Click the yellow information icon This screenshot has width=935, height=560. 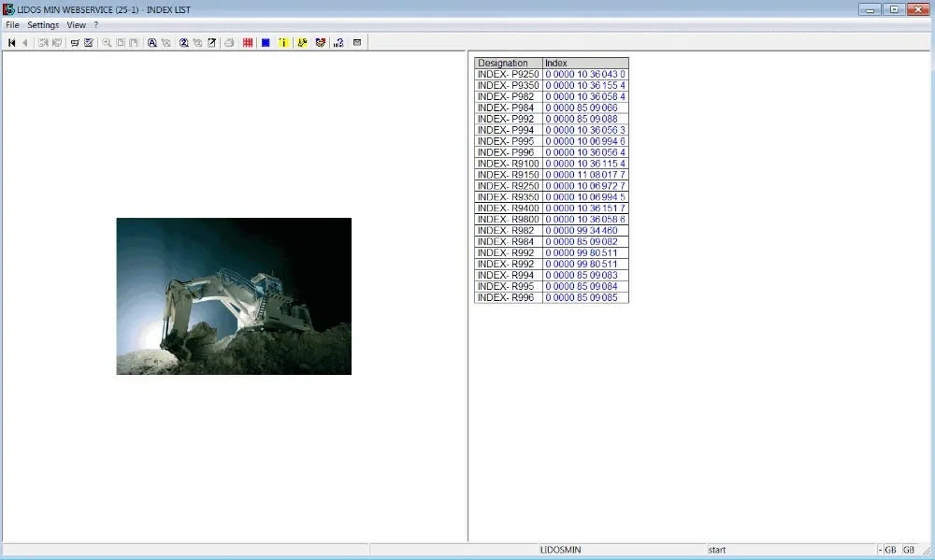coord(284,42)
